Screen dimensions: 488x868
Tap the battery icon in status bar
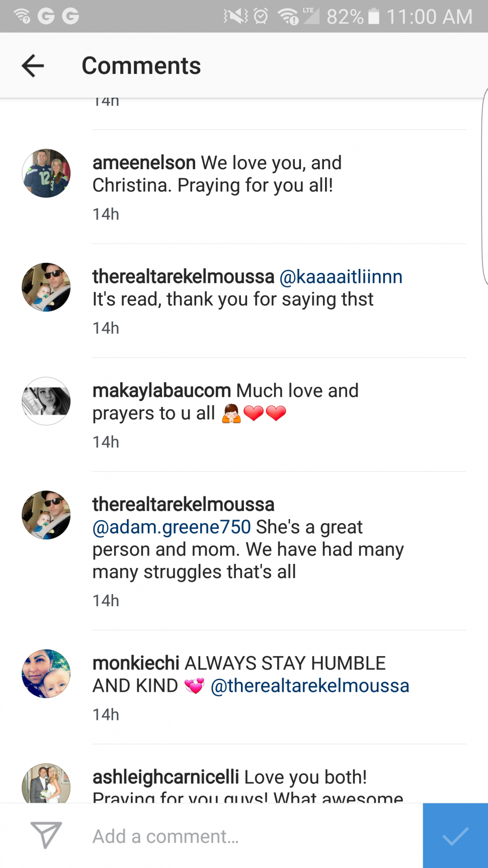(x=374, y=16)
